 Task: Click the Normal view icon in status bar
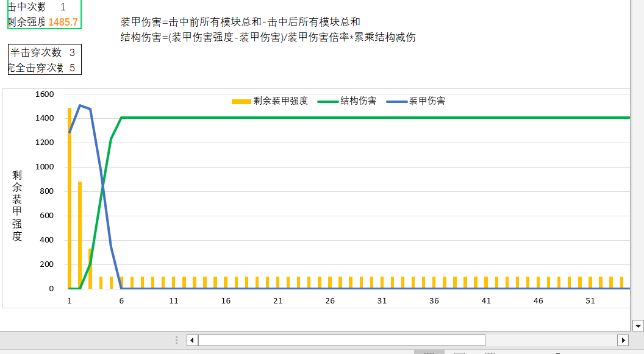coord(429,352)
